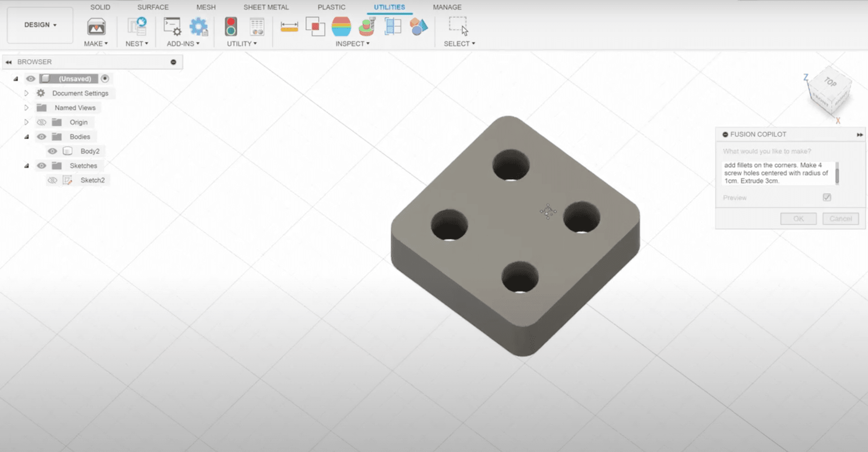Collapse the Bodies folder in browser

click(x=26, y=137)
